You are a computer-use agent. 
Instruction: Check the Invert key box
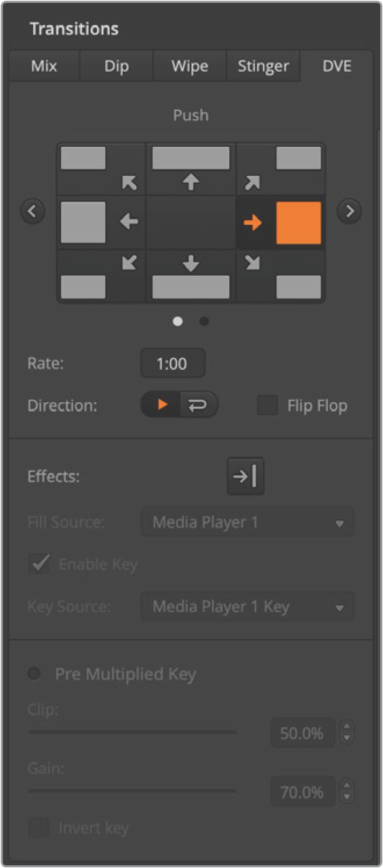pyautogui.click(x=39, y=827)
